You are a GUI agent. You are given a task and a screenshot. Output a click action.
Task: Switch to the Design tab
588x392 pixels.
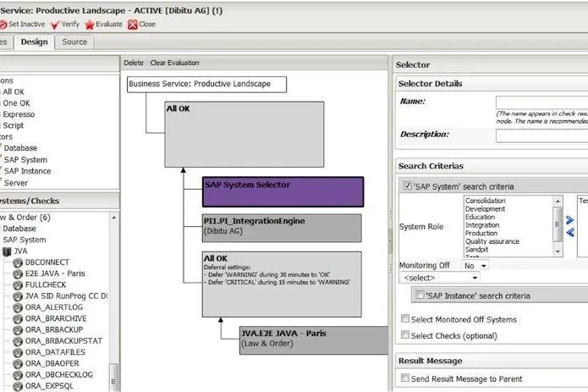click(34, 42)
